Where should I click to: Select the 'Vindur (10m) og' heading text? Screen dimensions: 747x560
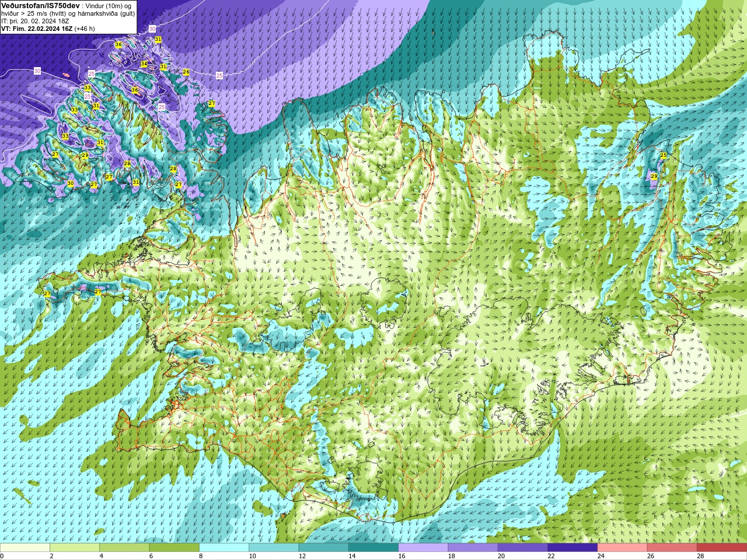coord(109,6)
